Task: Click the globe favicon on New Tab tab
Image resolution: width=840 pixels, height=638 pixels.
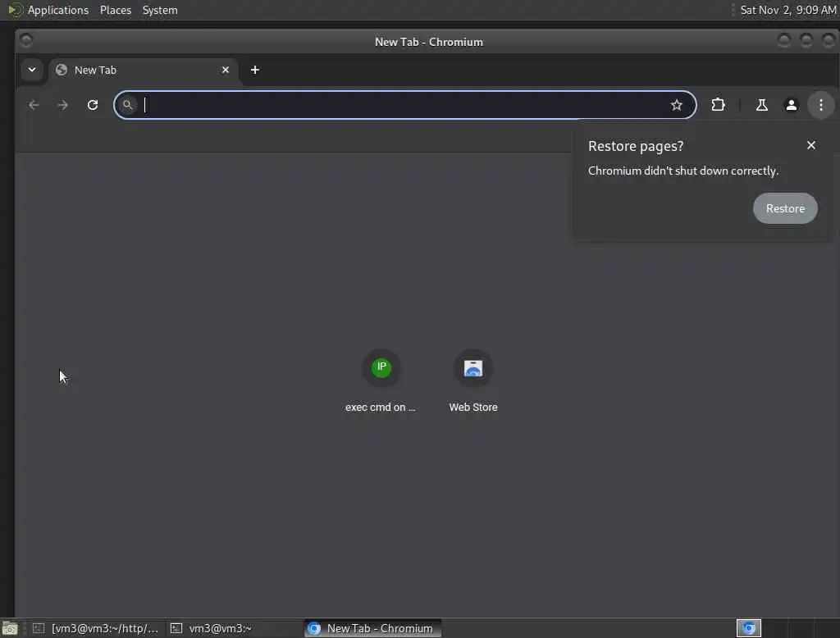Action: (62, 70)
